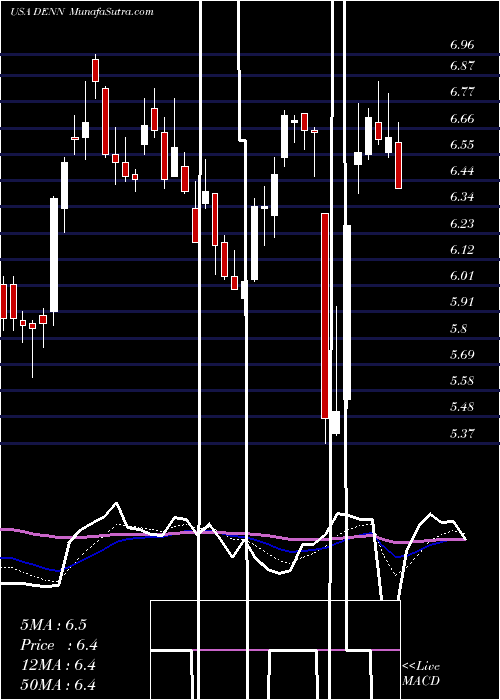Select the 5.58 price level label
This screenshot has width=500, height=700.
coord(462,381)
